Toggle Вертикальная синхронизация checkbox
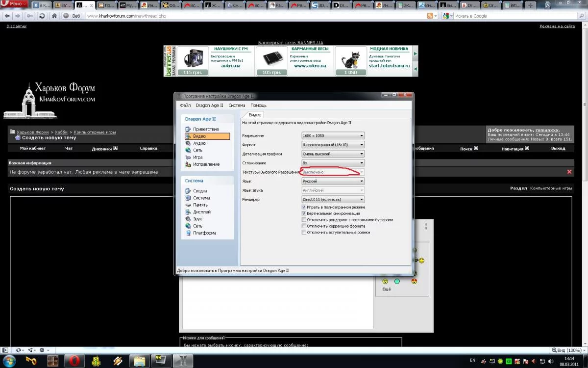The image size is (588, 368). point(304,213)
